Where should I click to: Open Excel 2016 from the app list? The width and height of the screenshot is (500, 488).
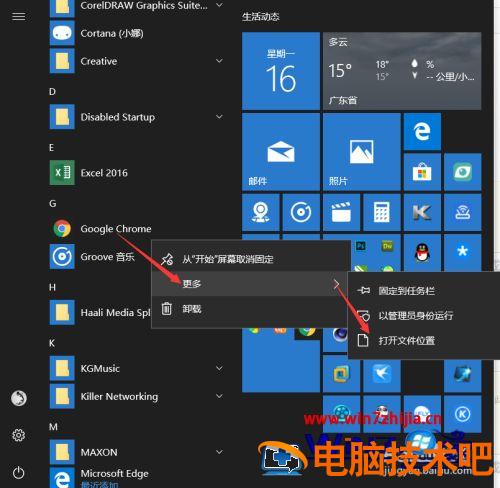(x=137, y=173)
